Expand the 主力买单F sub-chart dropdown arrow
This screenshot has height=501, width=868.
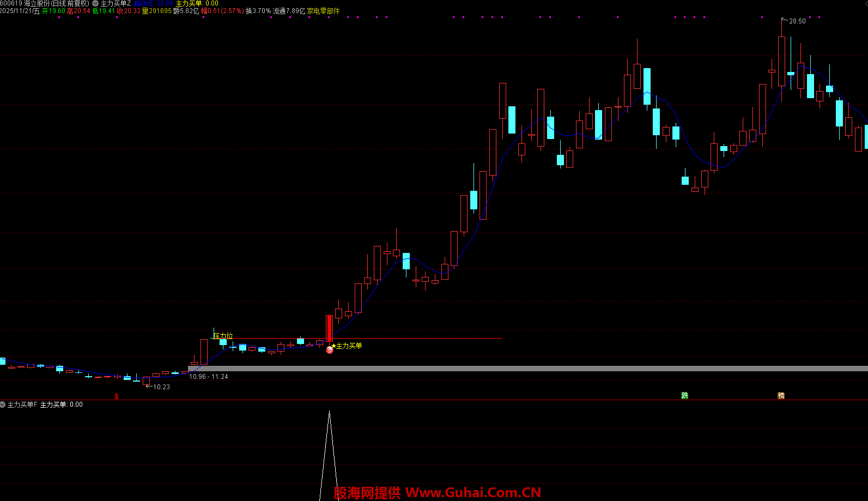click(3, 405)
